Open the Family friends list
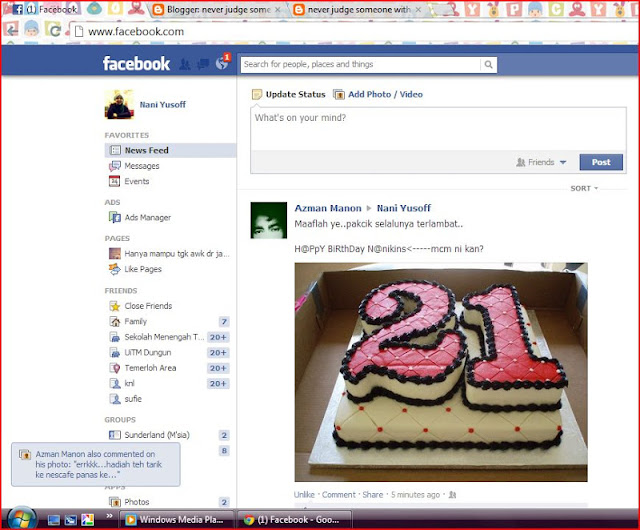This screenshot has width=640, height=530. click(135, 322)
